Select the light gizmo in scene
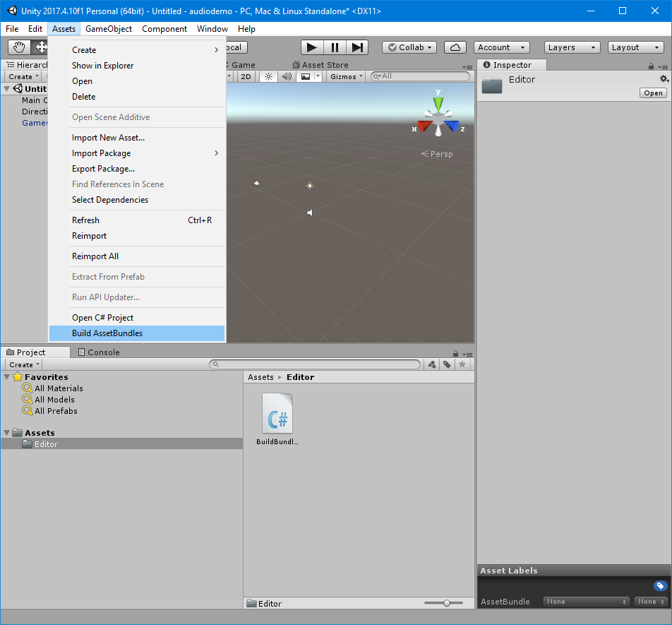The width and height of the screenshot is (672, 625). click(310, 186)
